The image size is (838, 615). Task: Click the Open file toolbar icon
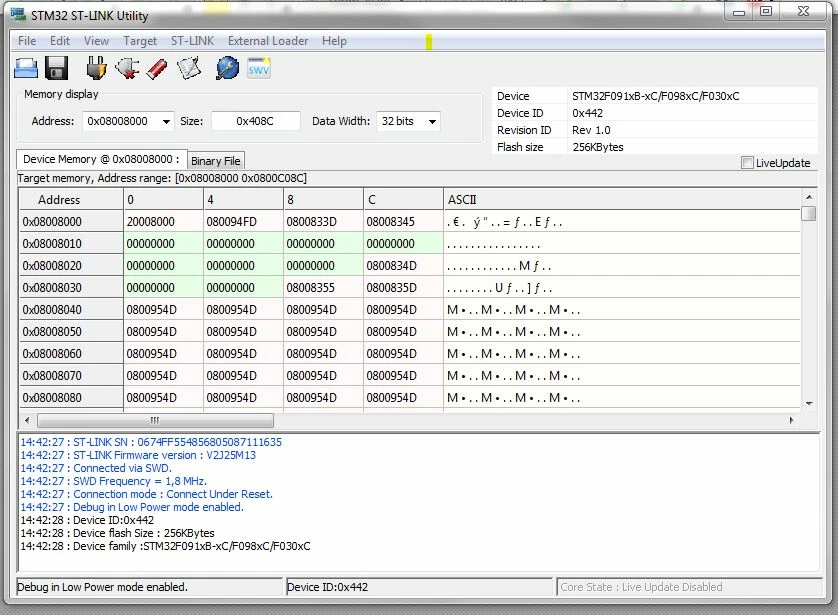(26, 68)
